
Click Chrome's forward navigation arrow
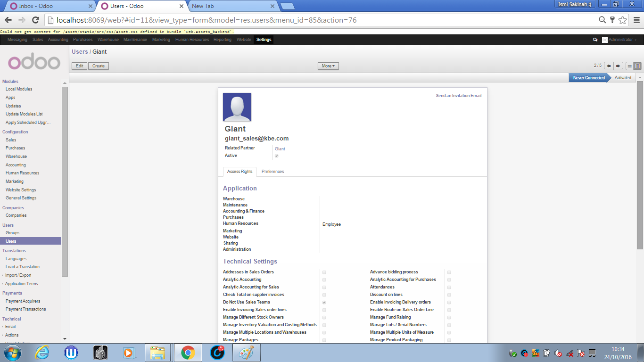tap(22, 20)
